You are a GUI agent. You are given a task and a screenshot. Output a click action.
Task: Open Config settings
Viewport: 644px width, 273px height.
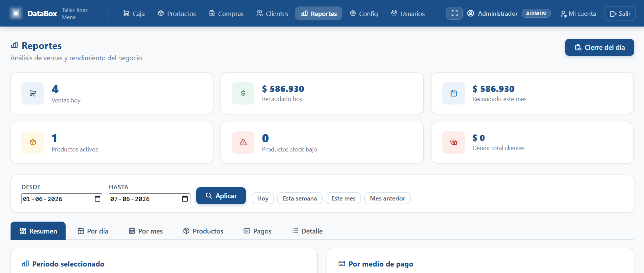364,13
